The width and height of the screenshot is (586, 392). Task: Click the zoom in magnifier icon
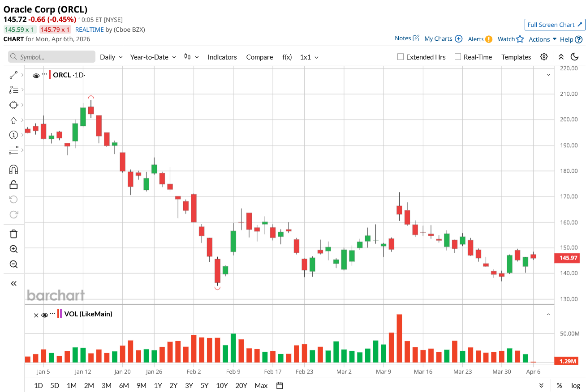tap(13, 249)
